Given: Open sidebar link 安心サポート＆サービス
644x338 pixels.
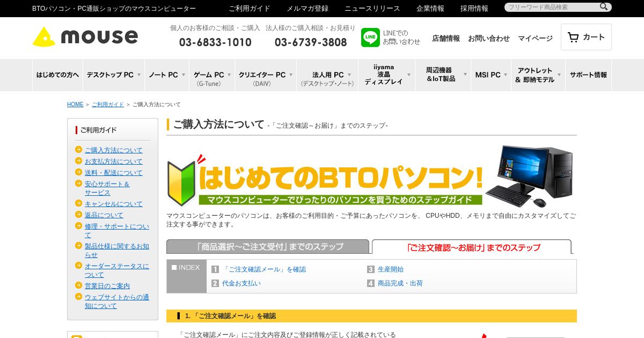Looking at the screenshot, I should tap(107, 188).
